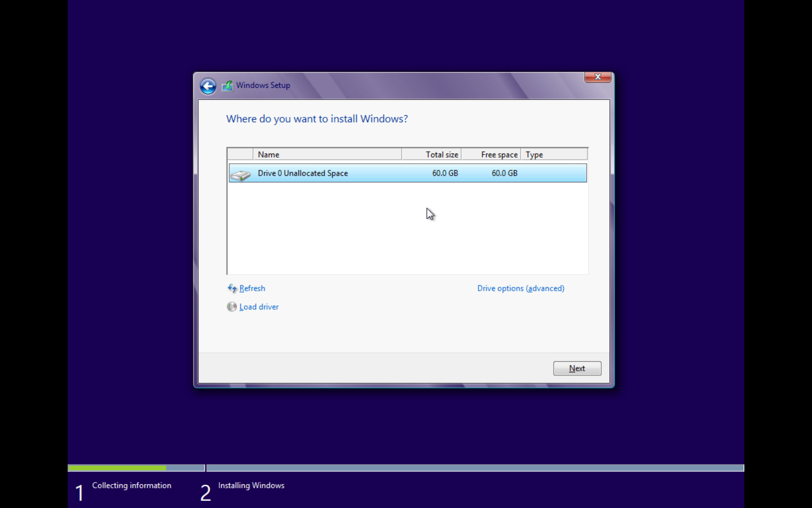
Task: Open Drive options (advanced)
Action: pyautogui.click(x=520, y=288)
